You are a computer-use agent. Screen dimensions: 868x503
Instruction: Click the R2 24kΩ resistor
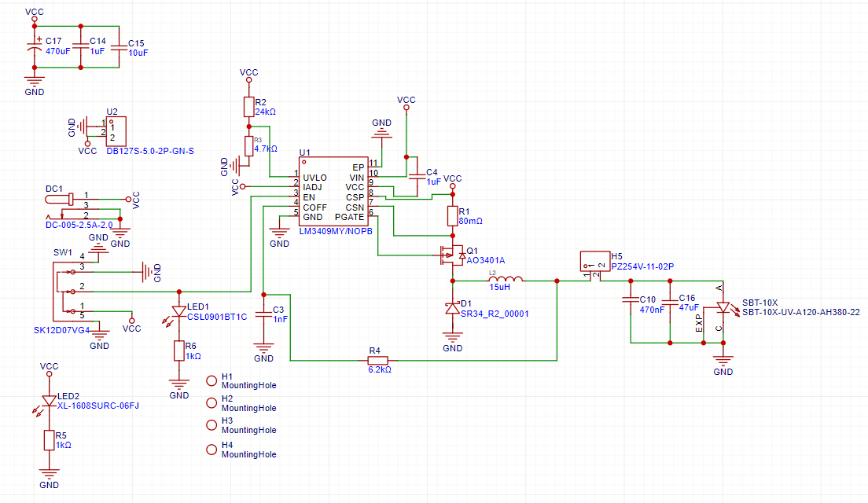[x=248, y=107]
